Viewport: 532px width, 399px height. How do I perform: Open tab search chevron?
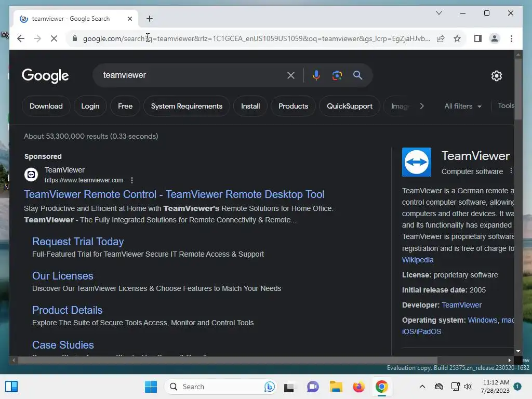point(438,13)
